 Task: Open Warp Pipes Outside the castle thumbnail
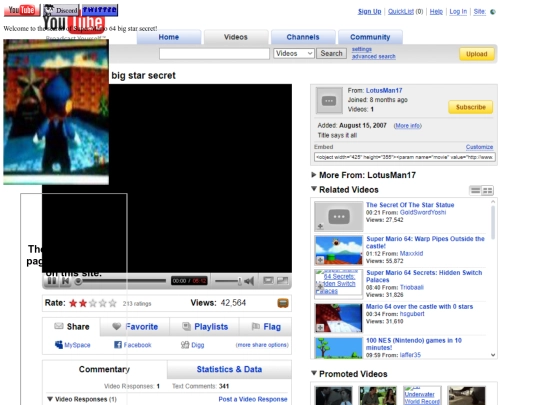click(x=339, y=250)
